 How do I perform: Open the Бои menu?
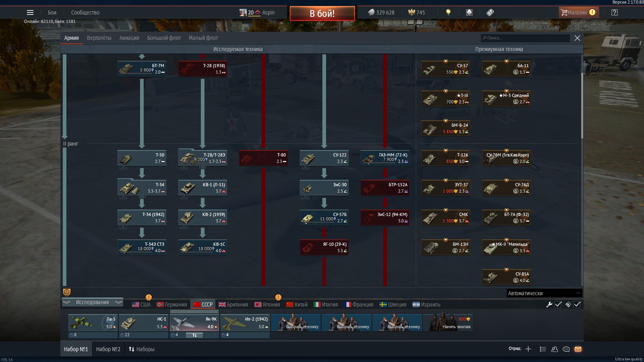pos(52,12)
